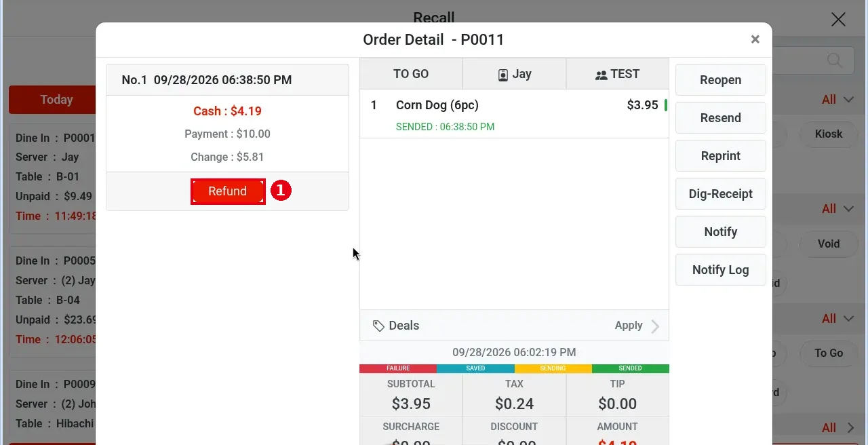Viewport: 868px width, 445px height.
Task: Click the Payment : $10.00 line
Action: coord(228,134)
